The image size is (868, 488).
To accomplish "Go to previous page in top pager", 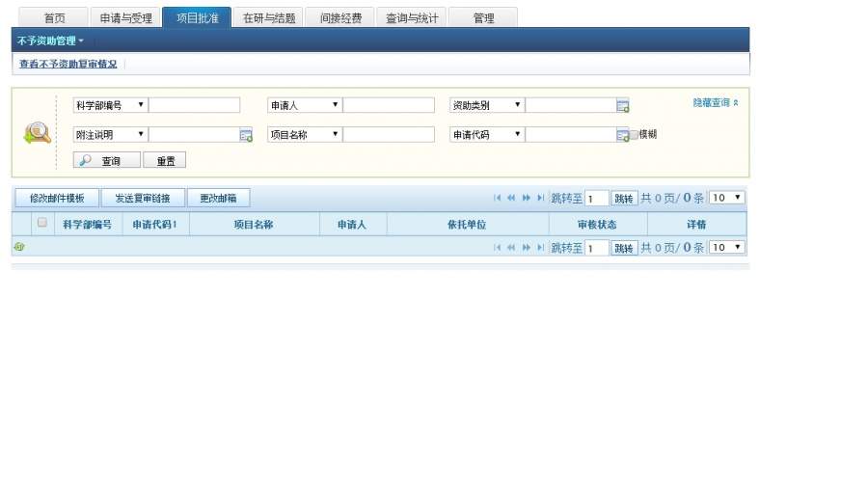I will click(511, 198).
